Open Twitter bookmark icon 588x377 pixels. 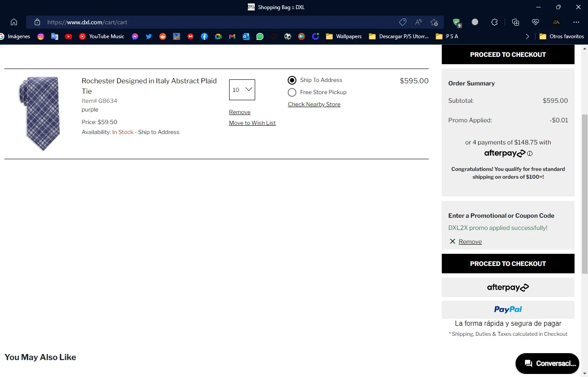(149, 36)
